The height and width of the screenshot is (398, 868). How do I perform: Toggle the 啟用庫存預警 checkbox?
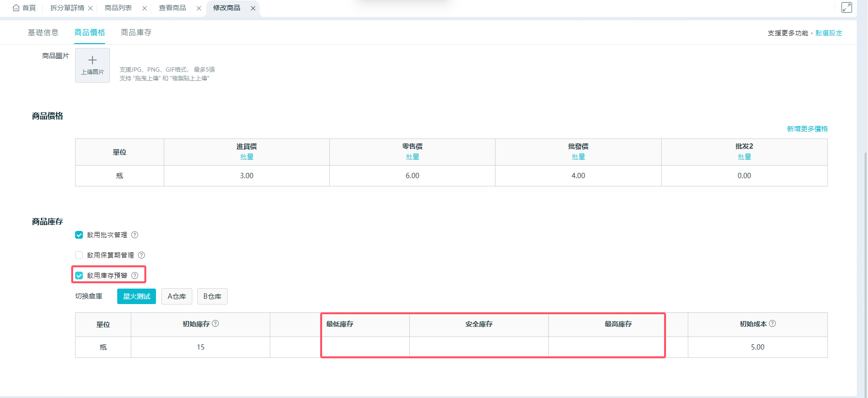pos(79,276)
